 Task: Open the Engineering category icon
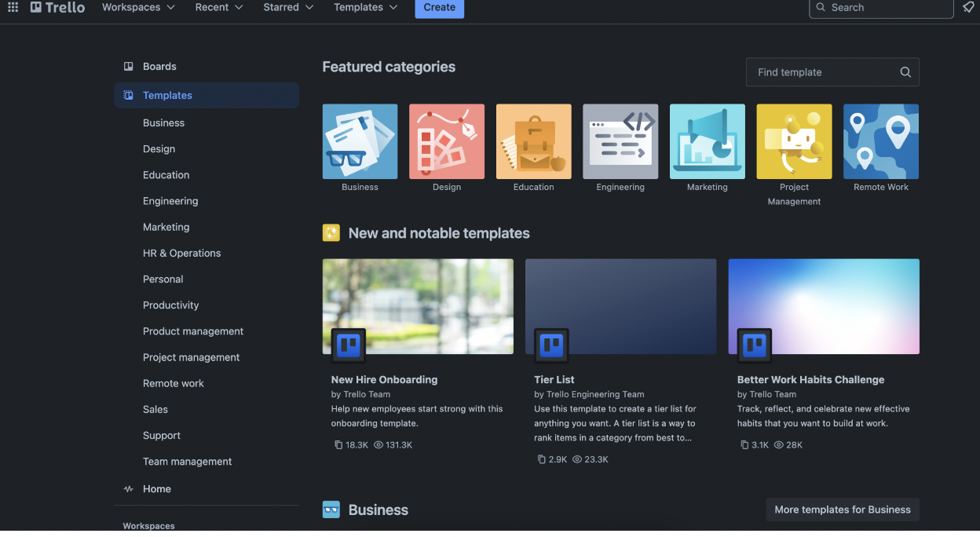click(x=620, y=141)
